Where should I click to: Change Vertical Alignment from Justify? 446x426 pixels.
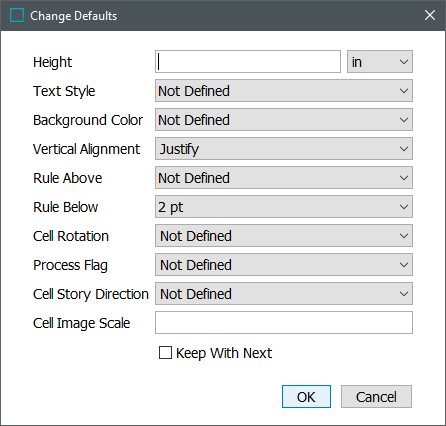284,149
